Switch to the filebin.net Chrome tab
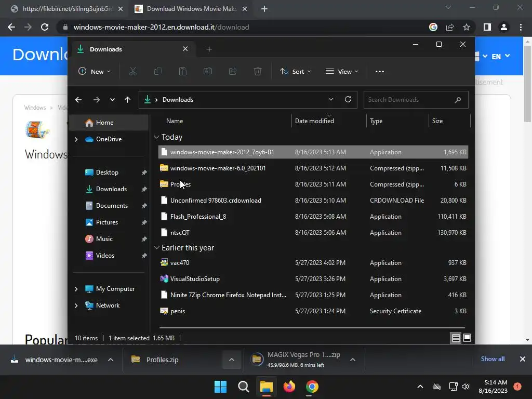 tap(66, 9)
